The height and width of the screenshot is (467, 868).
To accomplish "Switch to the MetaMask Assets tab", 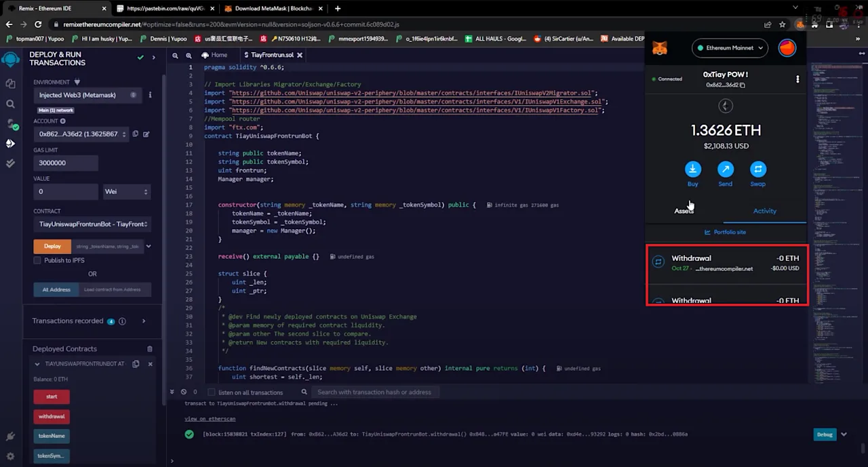I will click(684, 211).
